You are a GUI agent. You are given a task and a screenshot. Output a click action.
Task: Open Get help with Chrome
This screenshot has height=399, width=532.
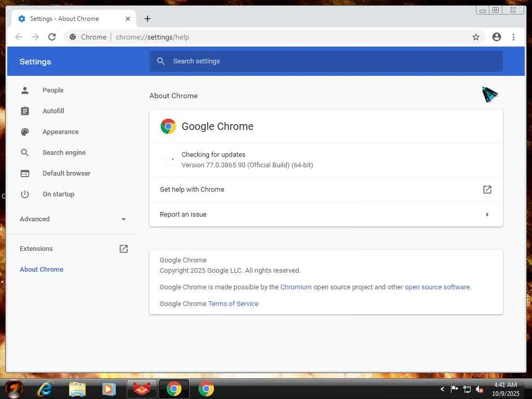[x=326, y=190]
